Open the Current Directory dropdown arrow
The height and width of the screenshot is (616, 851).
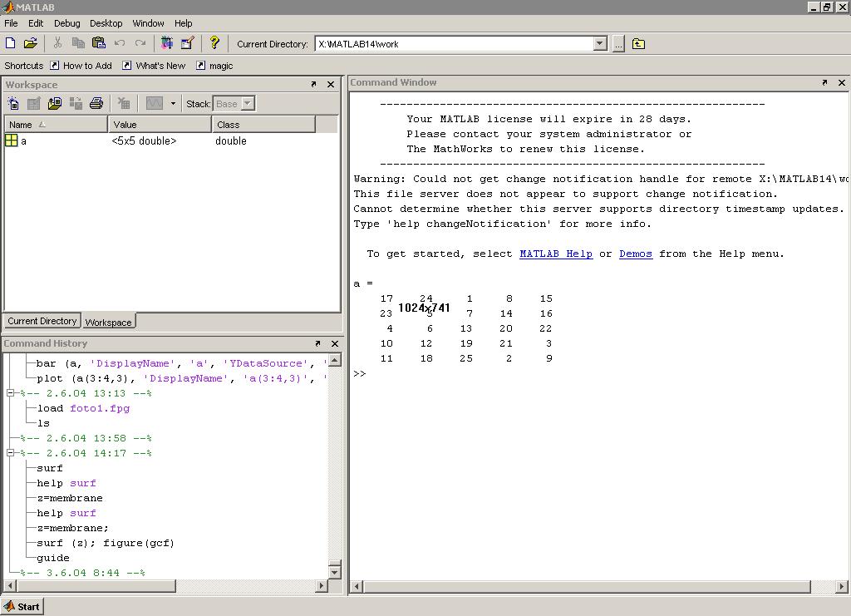click(600, 44)
